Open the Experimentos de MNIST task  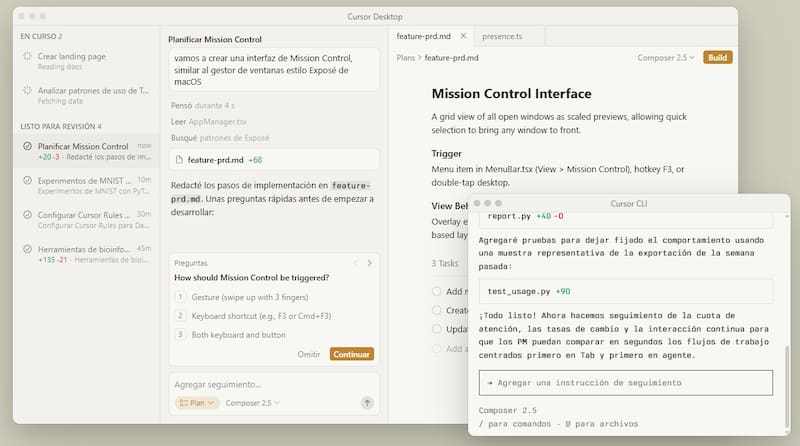(x=87, y=185)
